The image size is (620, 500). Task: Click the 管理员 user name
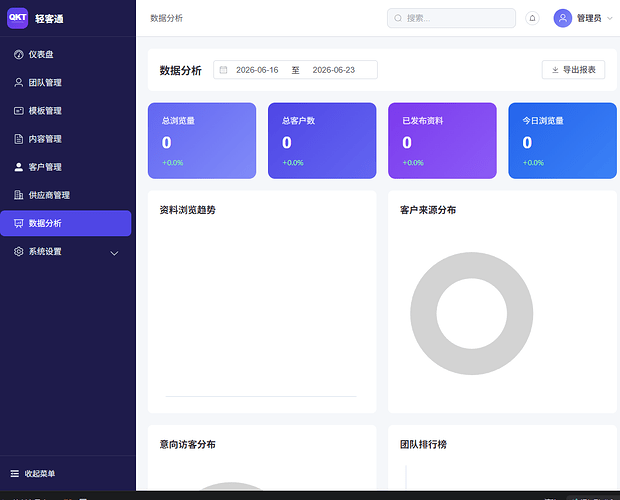(589, 18)
